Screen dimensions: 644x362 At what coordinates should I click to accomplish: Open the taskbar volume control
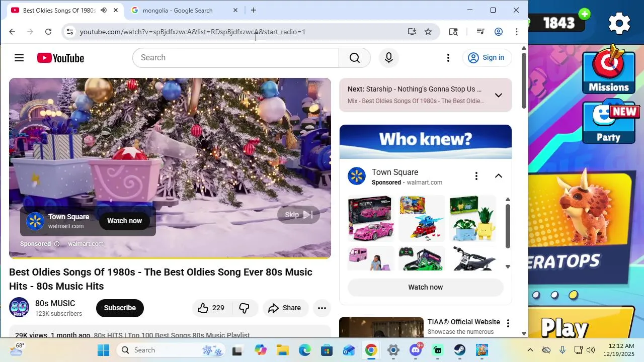(x=591, y=350)
